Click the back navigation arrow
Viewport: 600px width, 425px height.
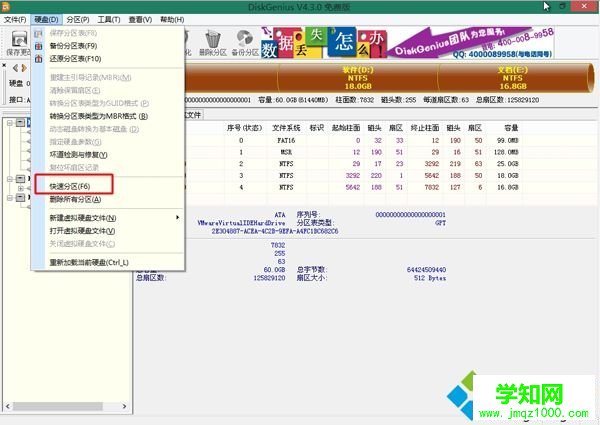[x=15, y=68]
